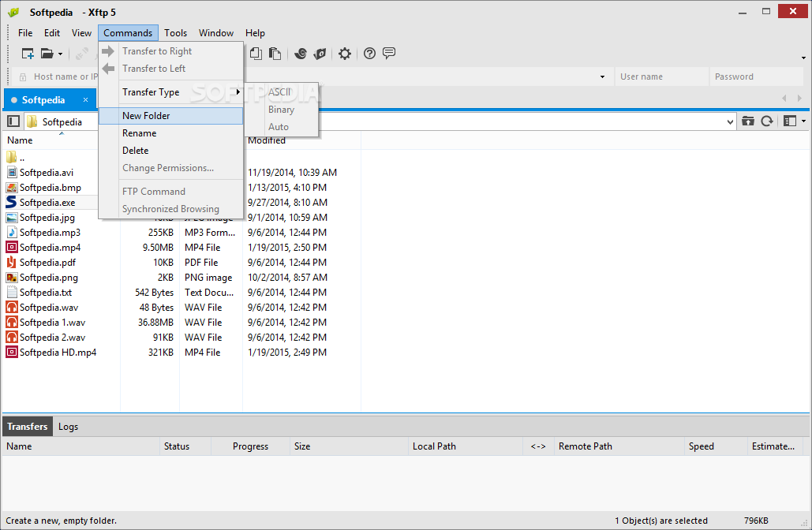Switch to the Transfers tab
The width and height of the screenshot is (812, 530).
pyautogui.click(x=28, y=427)
